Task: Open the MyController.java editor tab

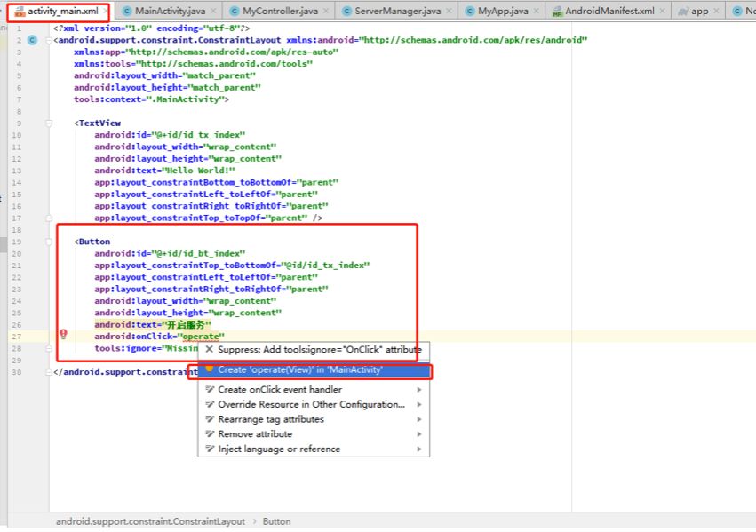Action: coord(280,11)
